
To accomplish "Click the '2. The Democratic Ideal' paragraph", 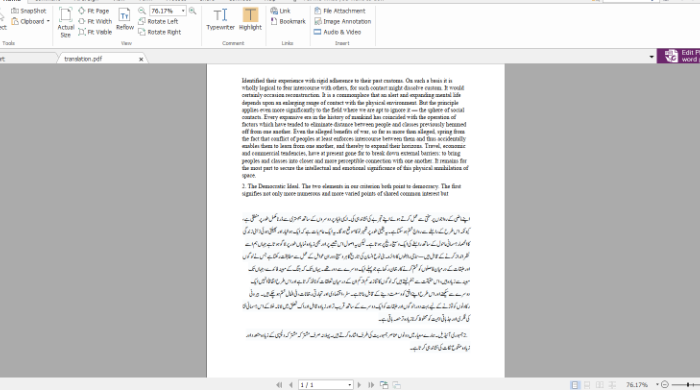I will point(351,190).
